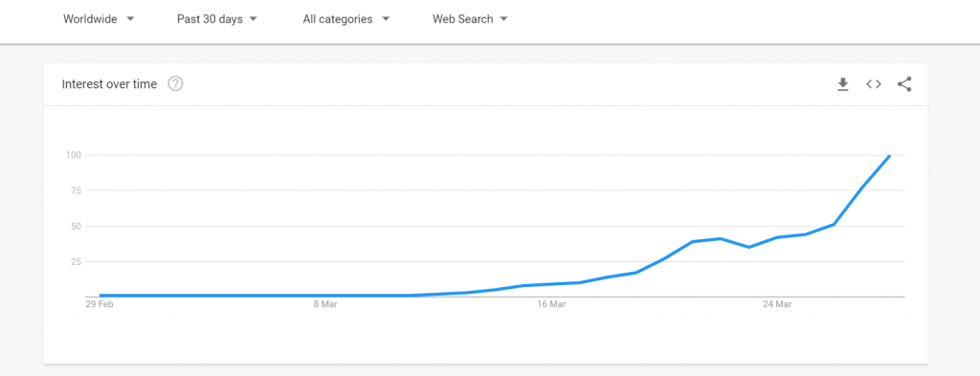Open the Worldwide region dropdown
This screenshot has width=980, height=376.
[x=99, y=19]
